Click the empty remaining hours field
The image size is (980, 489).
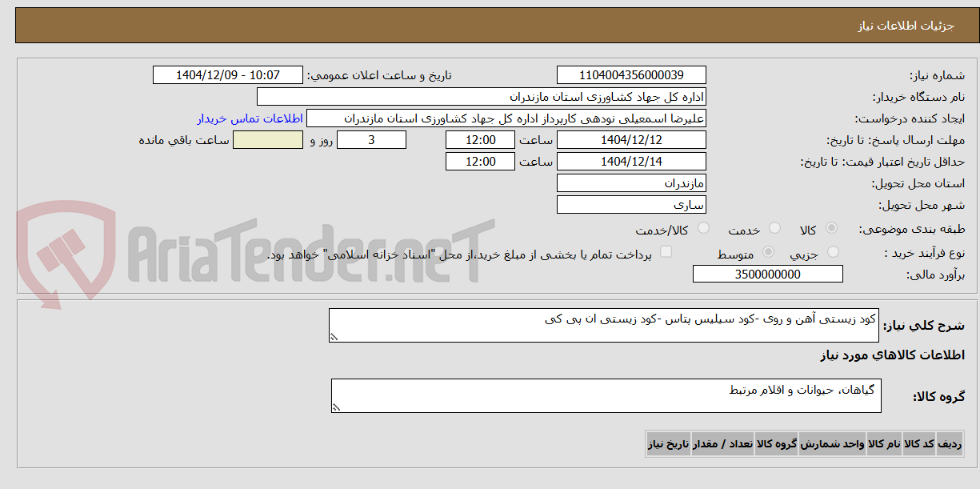click(x=268, y=140)
